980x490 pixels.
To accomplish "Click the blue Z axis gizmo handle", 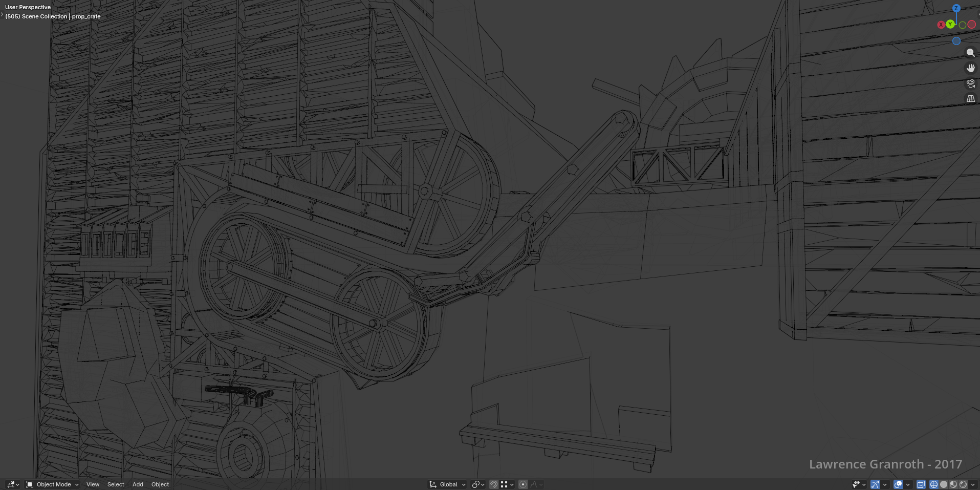I will (956, 8).
